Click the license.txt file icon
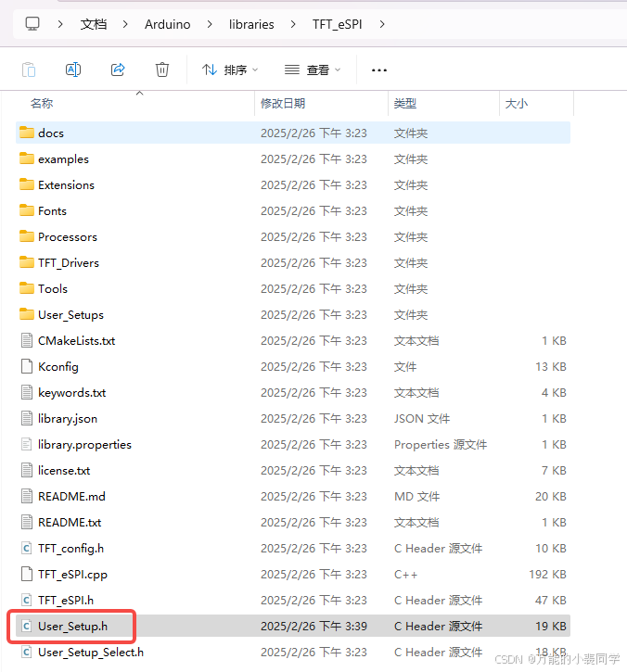The image size is (627, 672). coord(27,470)
